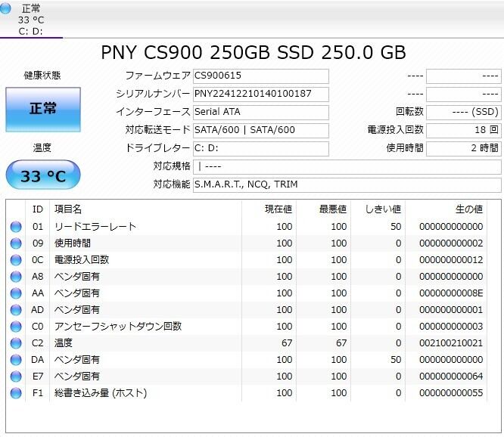Click threshold value 50 in row 01

396,227
